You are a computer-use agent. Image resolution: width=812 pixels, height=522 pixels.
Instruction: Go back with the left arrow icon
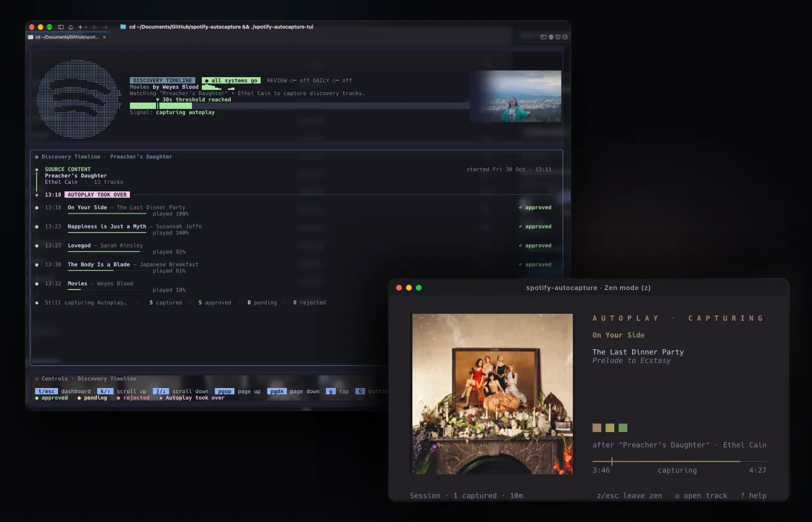point(95,27)
